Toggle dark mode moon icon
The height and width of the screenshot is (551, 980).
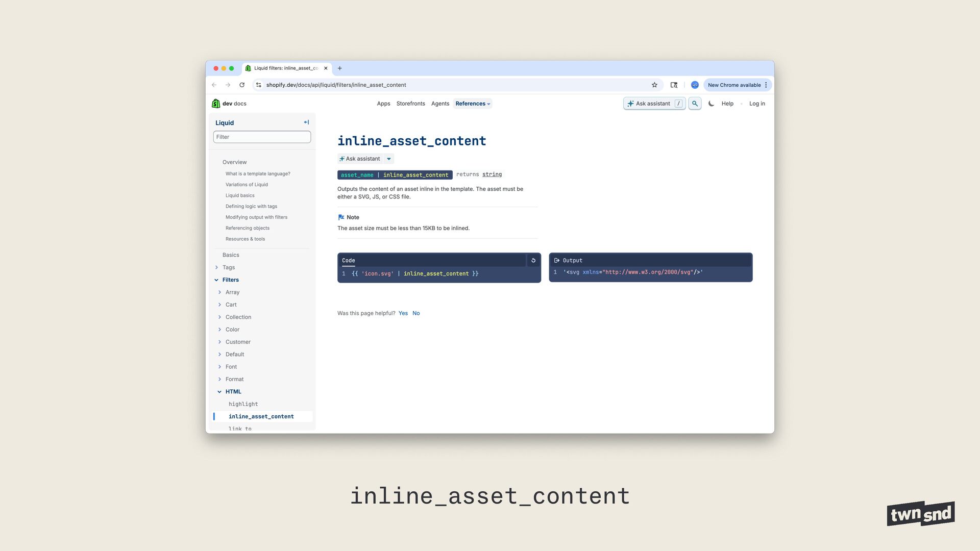click(711, 104)
